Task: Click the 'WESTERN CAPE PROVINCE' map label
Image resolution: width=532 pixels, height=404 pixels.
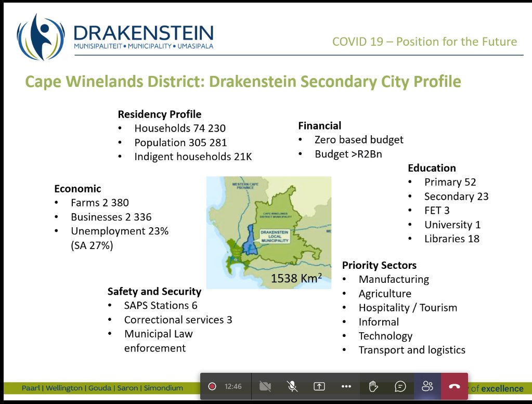Action: tap(245, 186)
